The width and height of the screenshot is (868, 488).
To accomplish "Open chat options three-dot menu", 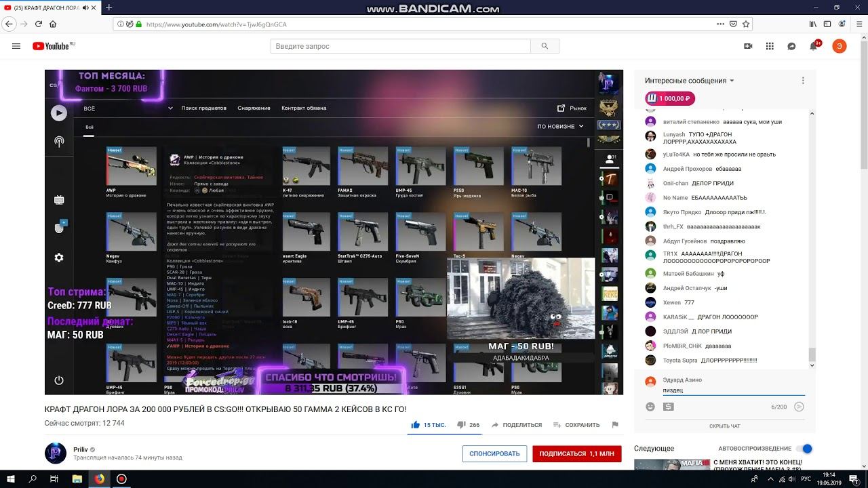I will 803,81.
